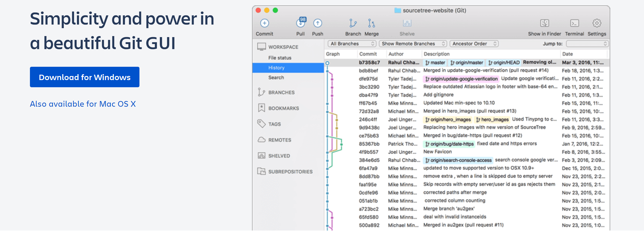Click the Branches icon in sidebar
The width and height of the screenshot is (644, 231).
pos(261,92)
